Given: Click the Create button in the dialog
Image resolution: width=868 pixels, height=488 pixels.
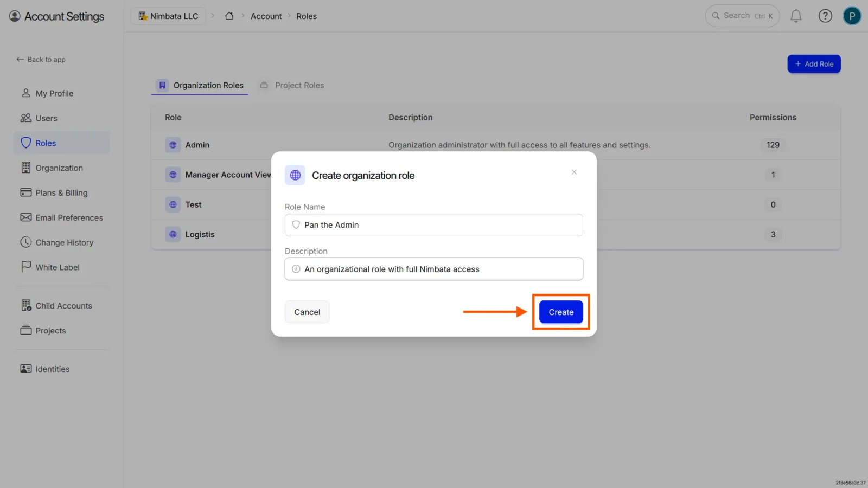Looking at the screenshot, I should [561, 312].
